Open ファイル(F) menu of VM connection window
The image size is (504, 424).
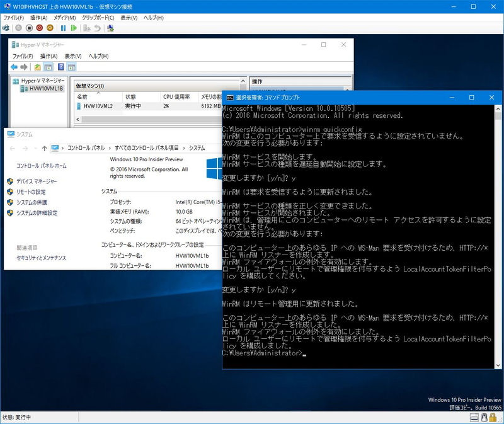click(13, 18)
